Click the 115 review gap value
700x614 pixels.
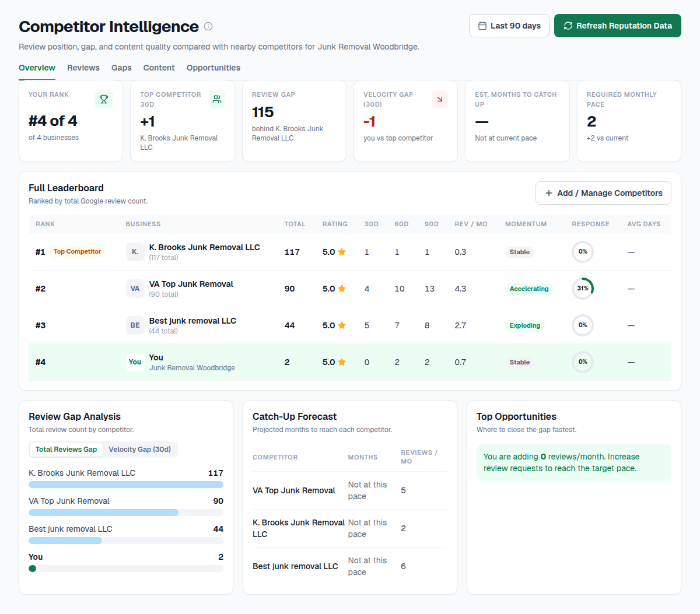pos(263,112)
